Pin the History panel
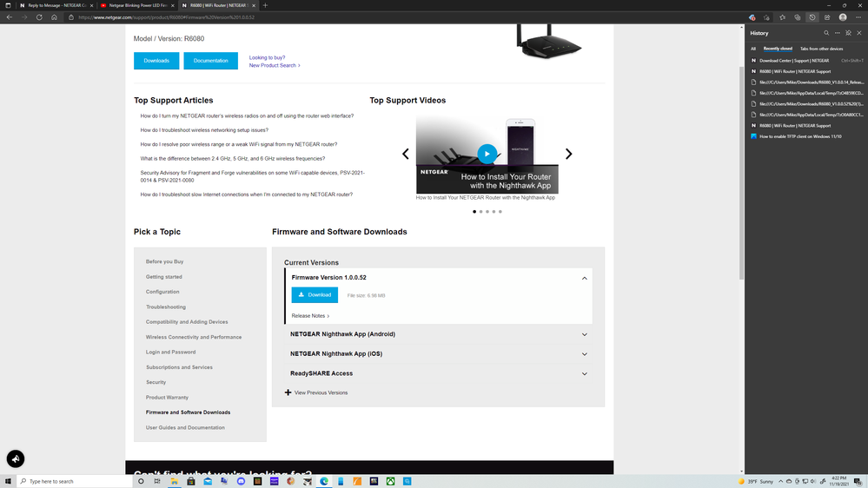868x488 pixels. coord(849,33)
